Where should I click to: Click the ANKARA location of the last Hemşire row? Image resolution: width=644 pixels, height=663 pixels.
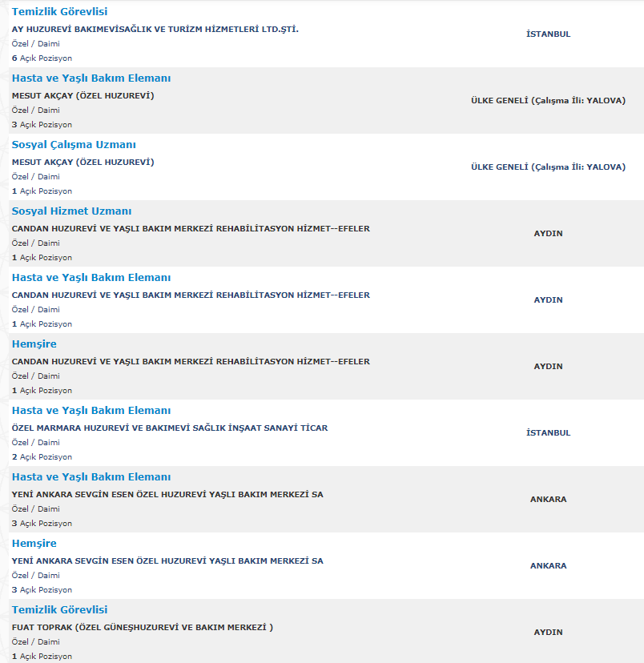548,566
